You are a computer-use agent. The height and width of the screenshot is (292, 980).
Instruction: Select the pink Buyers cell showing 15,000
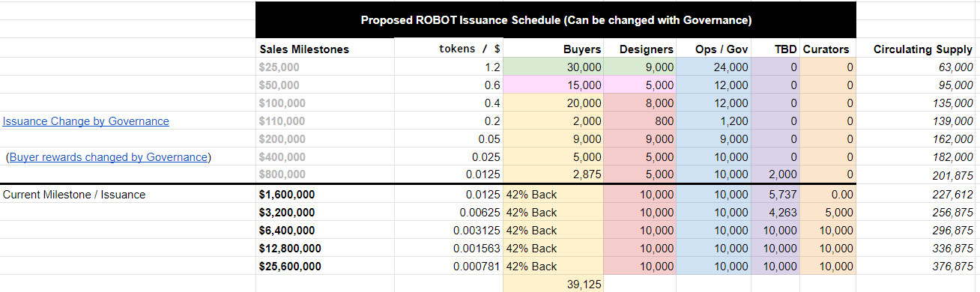pos(554,85)
